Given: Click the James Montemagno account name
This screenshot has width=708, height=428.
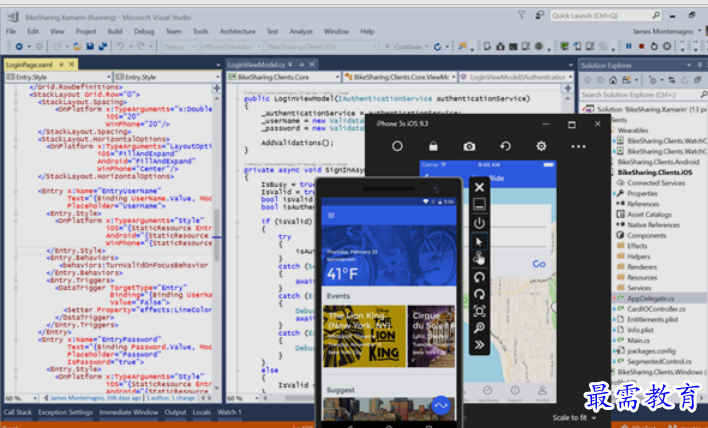Looking at the screenshot, I should 664,32.
